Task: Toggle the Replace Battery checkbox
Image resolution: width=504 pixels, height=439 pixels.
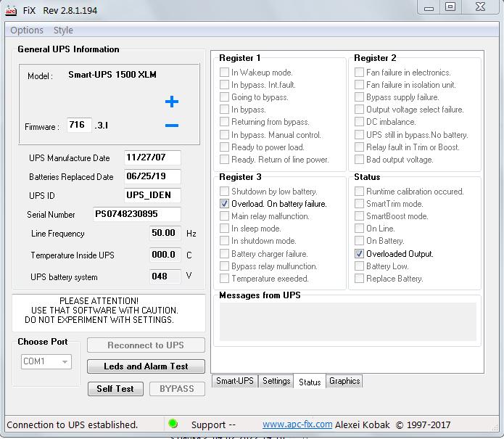Action: (360, 279)
